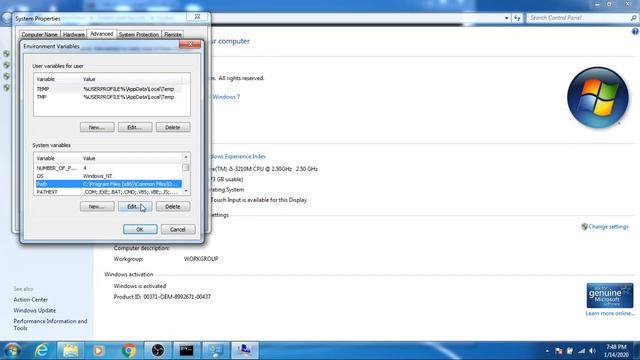This screenshot has width=640, height=360.
Task: Click system variables scroll down arrow
Action: pos(186,191)
